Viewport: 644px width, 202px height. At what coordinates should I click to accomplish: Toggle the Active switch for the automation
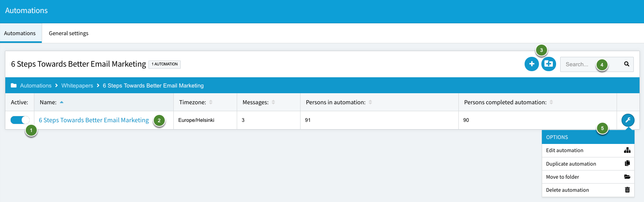coord(20,120)
